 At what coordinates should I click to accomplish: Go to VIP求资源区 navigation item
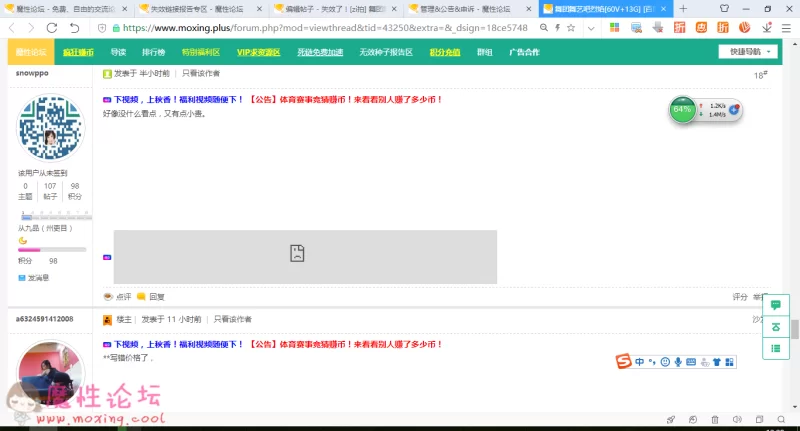point(258,52)
